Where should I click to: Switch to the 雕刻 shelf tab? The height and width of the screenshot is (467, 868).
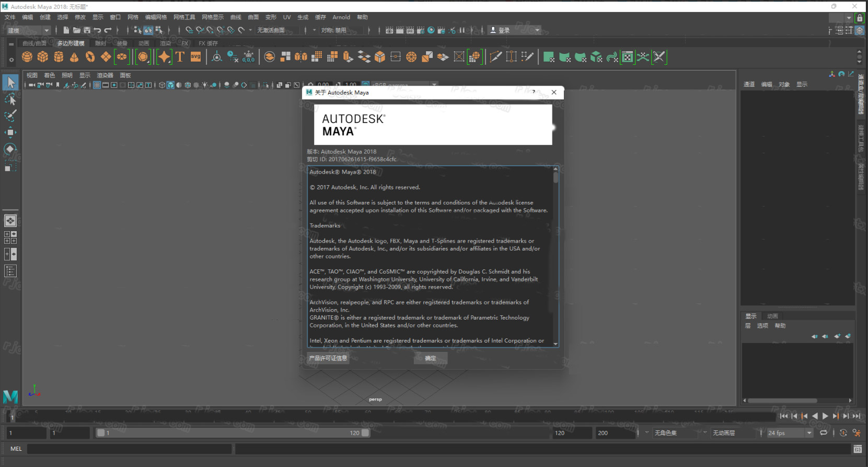[x=100, y=43]
